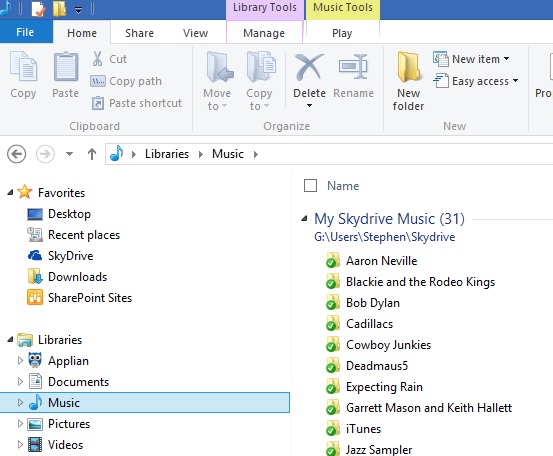Expand the Videos library node
Viewport: 553px width, 456px height.
(20, 444)
